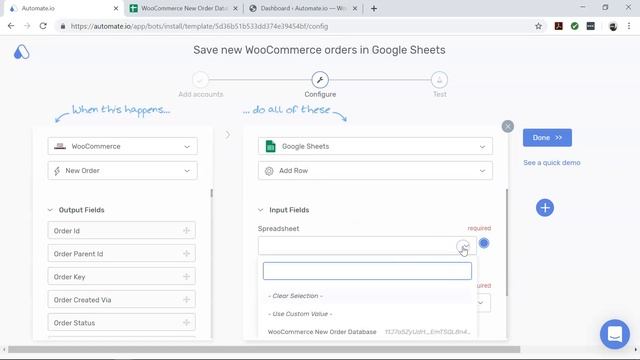640x360 pixels.
Task: Click the Configure wrench step icon
Action: pyautogui.click(x=320, y=80)
